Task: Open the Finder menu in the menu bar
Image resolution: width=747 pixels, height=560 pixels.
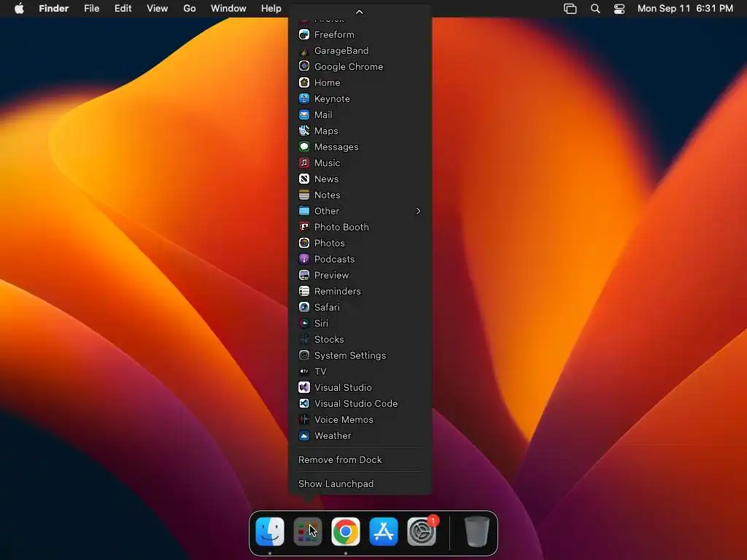Action: [x=54, y=9]
